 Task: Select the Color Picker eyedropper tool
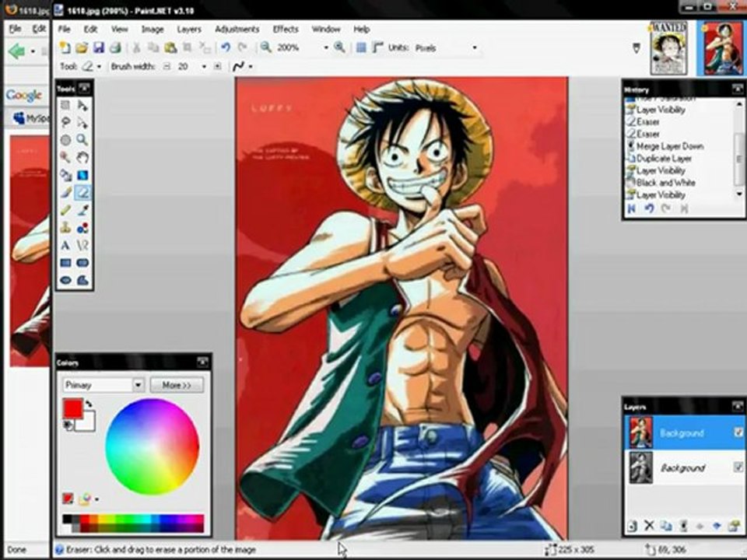(82, 211)
